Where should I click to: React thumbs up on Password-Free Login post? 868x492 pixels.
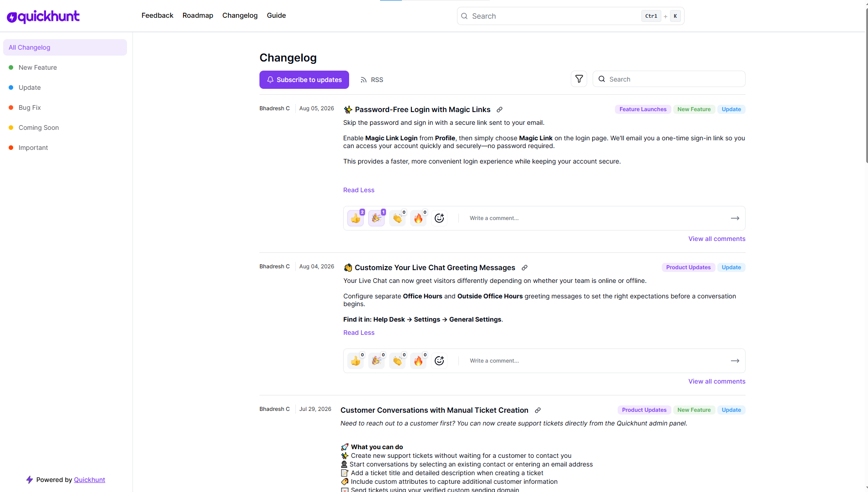point(355,218)
